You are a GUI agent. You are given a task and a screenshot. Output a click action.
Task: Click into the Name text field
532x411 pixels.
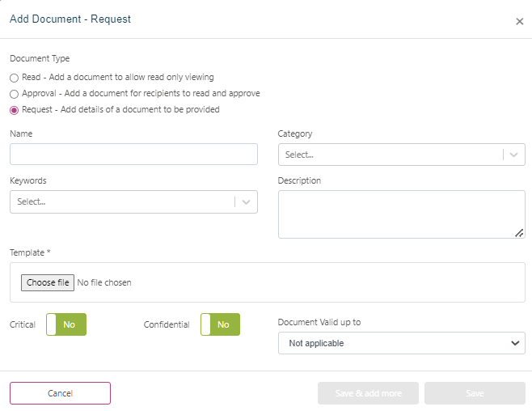pos(133,155)
